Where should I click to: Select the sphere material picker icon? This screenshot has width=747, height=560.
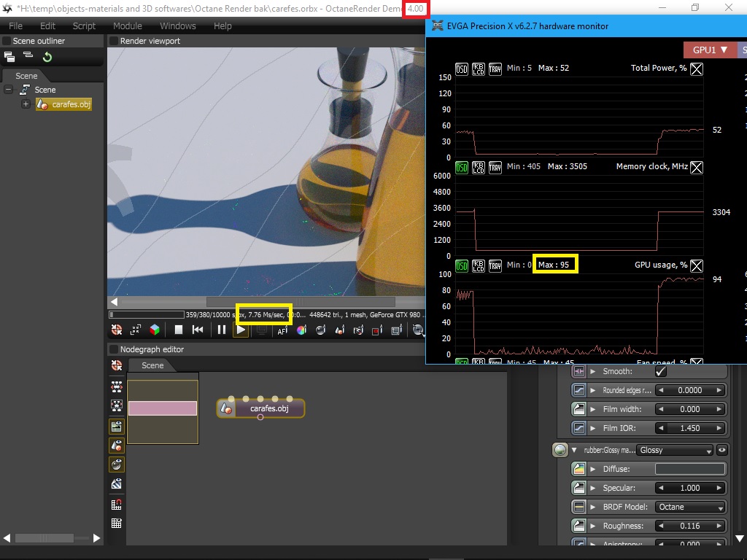click(321, 330)
